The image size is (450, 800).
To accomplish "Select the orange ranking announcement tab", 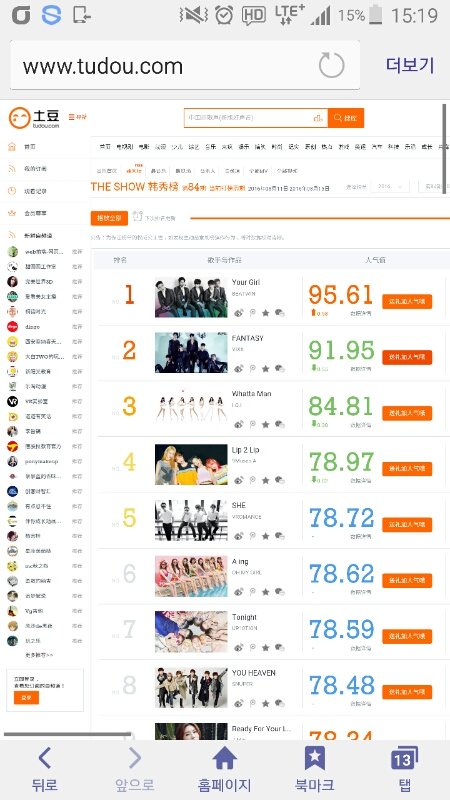I will coord(109,218).
